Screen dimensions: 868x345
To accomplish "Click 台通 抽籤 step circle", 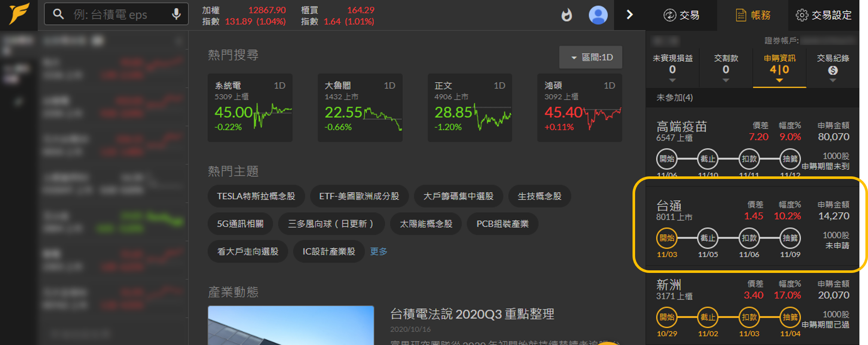I will [x=790, y=238].
